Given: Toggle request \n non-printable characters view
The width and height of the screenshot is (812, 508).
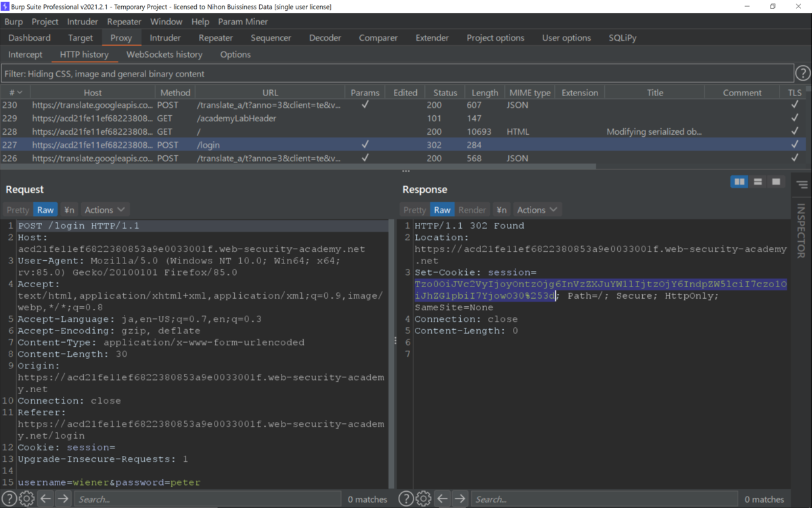Looking at the screenshot, I should 69,210.
